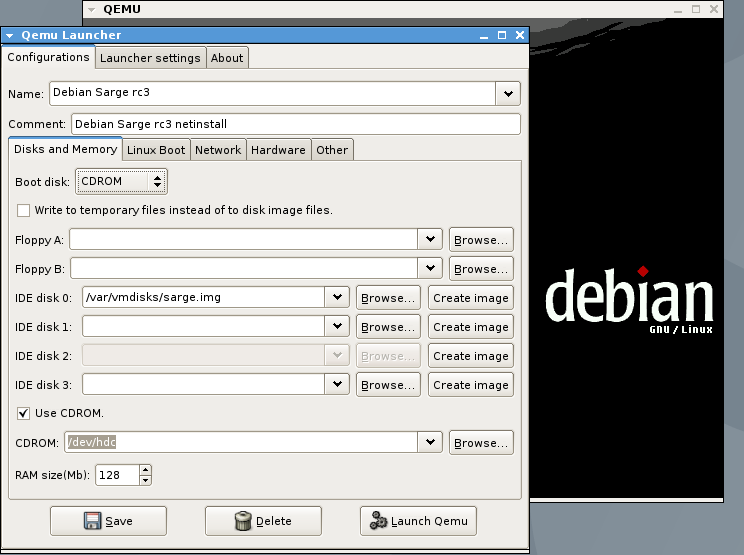Browse for the CDROM device
The width and height of the screenshot is (744, 555).
click(x=481, y=442)
